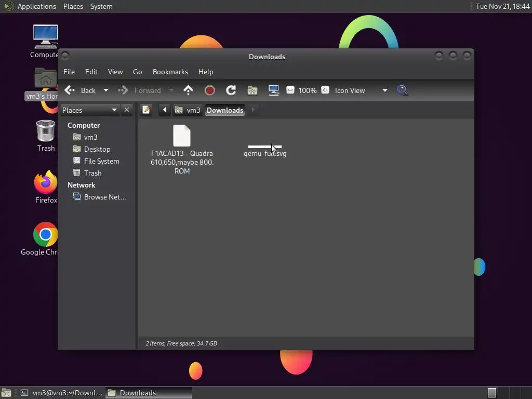
Task: Select the Firefox desktop icon
Action: pyautogui.click(x=46, y=182)
